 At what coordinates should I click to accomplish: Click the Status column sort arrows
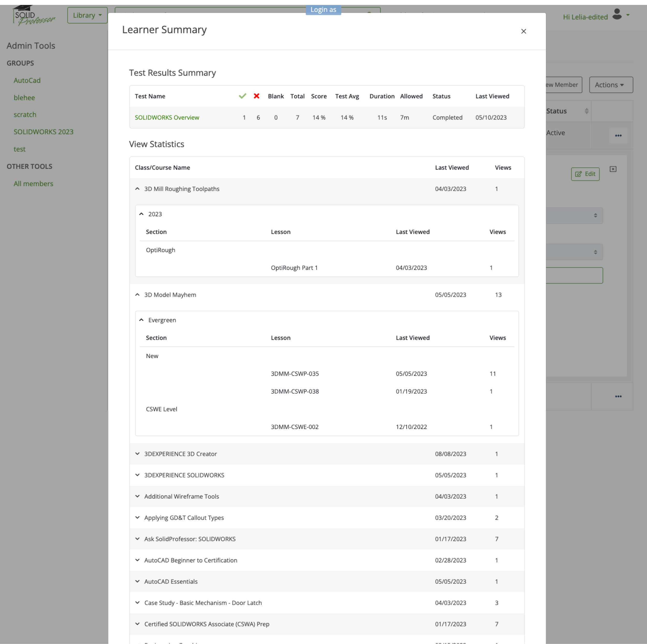coord(586,111)
